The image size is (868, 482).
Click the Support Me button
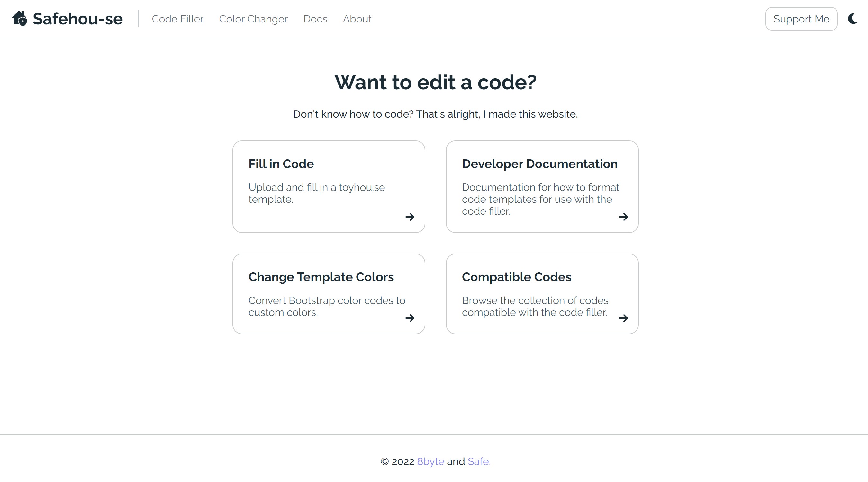pos(801,19)
